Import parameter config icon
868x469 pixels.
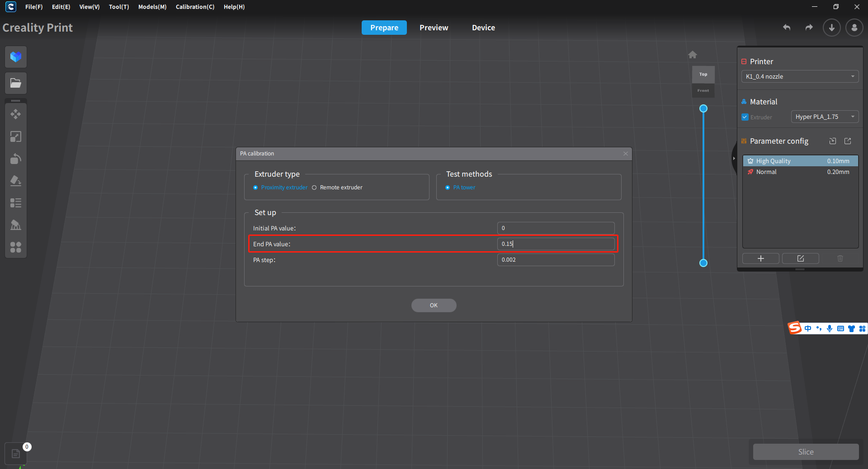[833, 141]
